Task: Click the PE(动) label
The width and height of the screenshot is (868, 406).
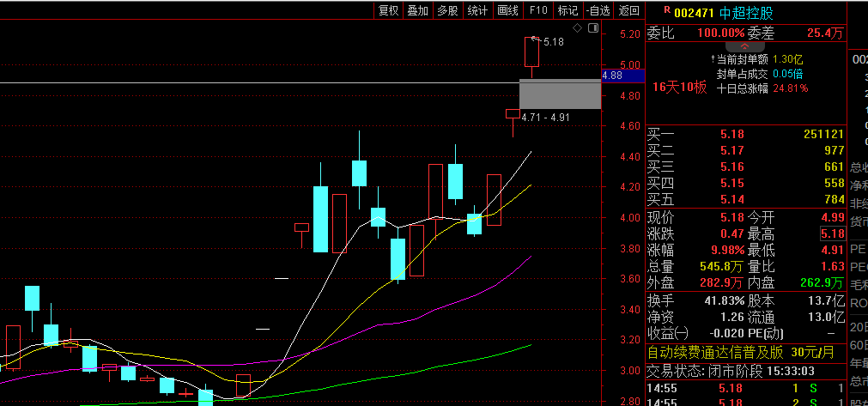Action: point(767,334)
